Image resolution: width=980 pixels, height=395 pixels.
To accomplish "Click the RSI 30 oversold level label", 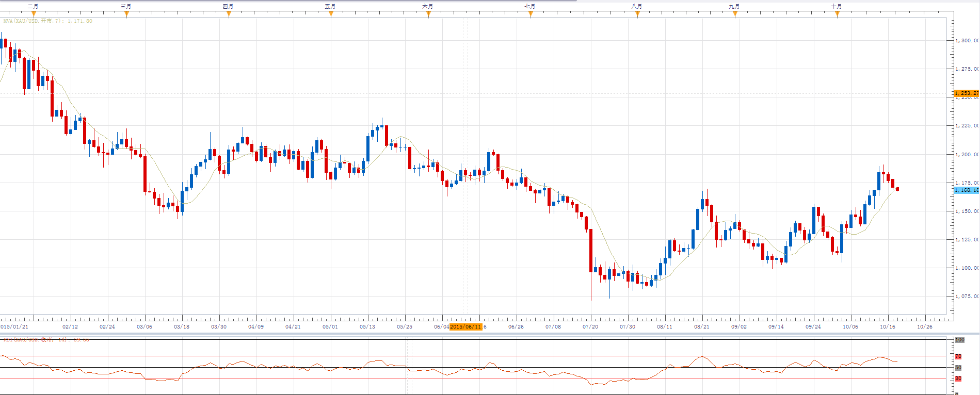I will tap(958, 378).
